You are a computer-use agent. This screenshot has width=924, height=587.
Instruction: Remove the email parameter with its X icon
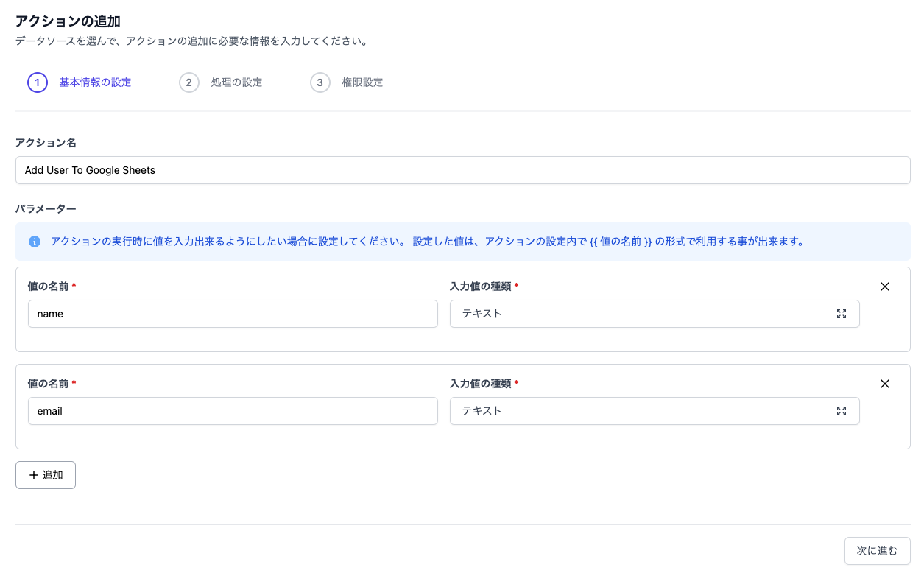click(885, 384)
